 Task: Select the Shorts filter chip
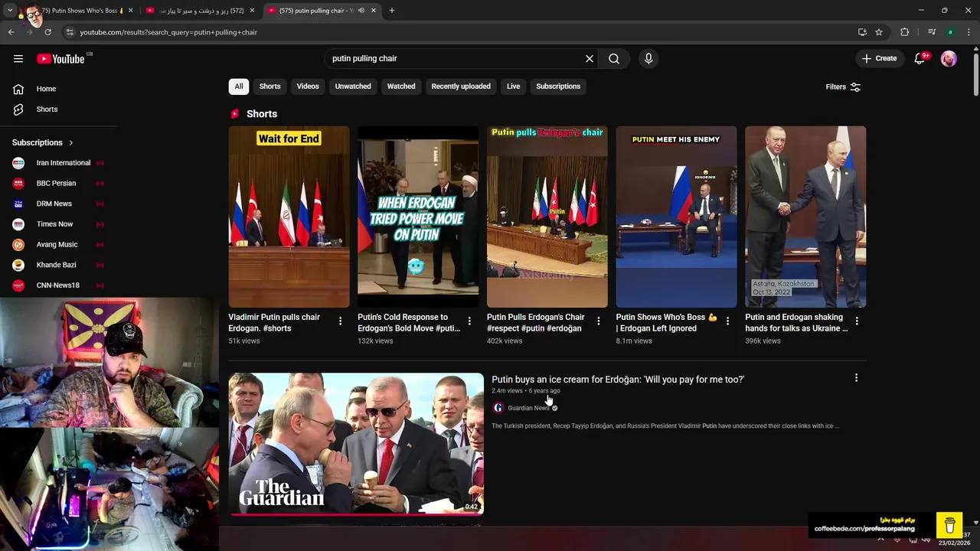269,86
